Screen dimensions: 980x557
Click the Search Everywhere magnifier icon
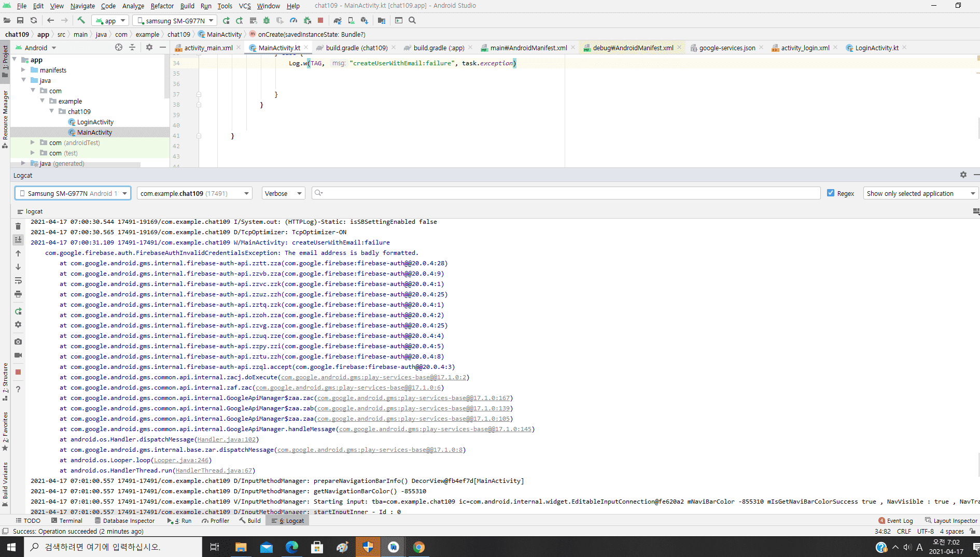[412, 20]
